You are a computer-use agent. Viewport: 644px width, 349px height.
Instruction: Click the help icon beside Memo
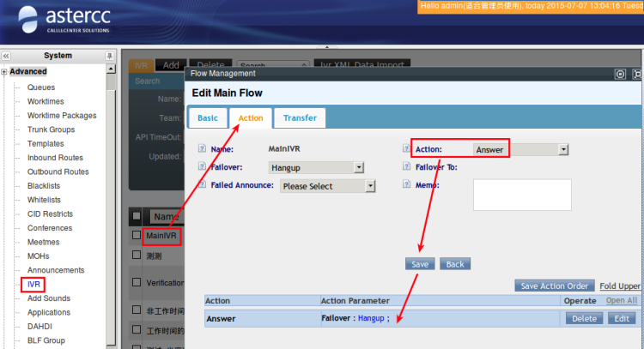pos(407,184)
